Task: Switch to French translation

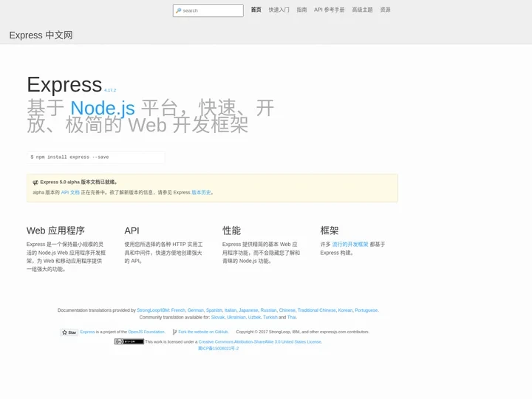Action: click(178, 310)
